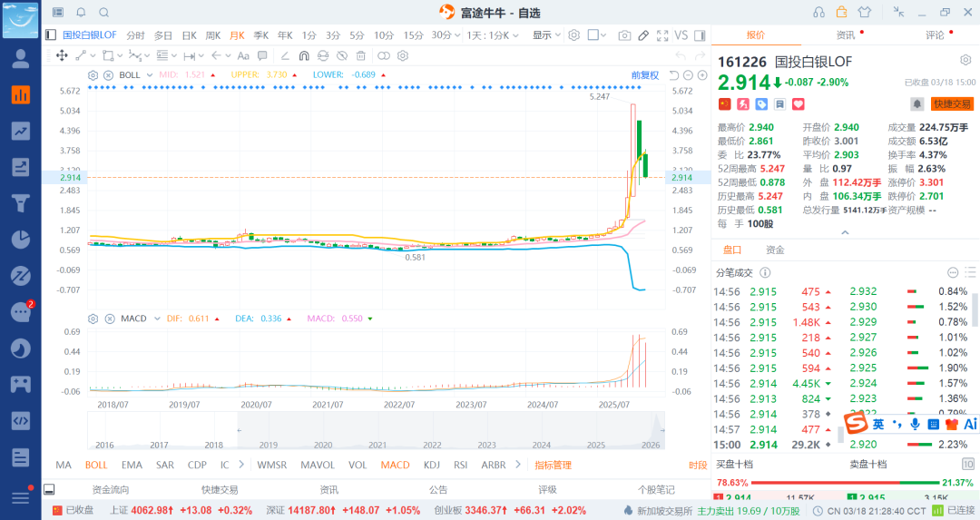Switch to the 资金 tab
This screenshot has width=980, height=520.
pyautogui.click(x=775, y=250)
